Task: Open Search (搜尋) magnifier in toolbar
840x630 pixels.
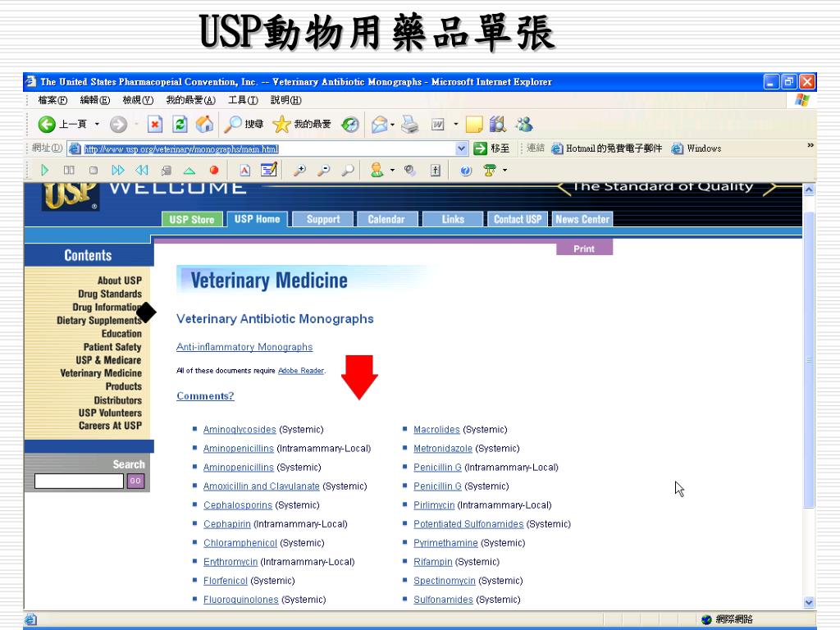Action: click(x=244, y=125)
